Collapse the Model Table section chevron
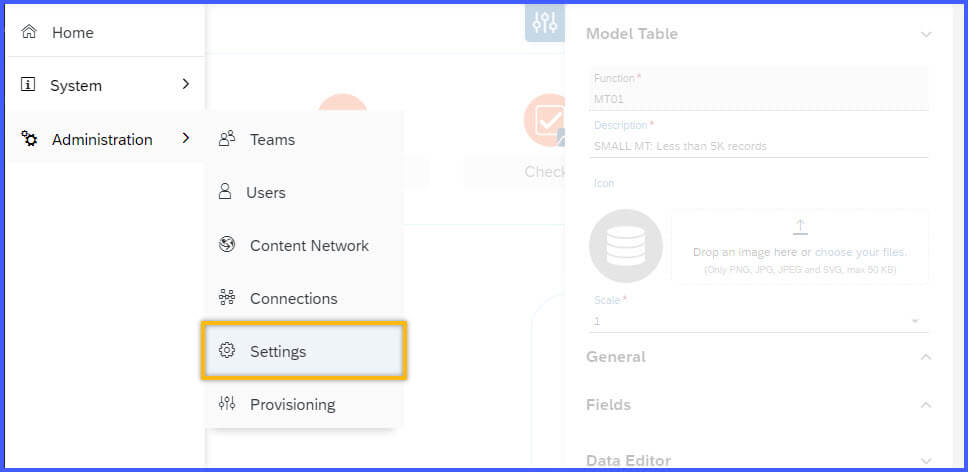 click(x=926, y=34)
